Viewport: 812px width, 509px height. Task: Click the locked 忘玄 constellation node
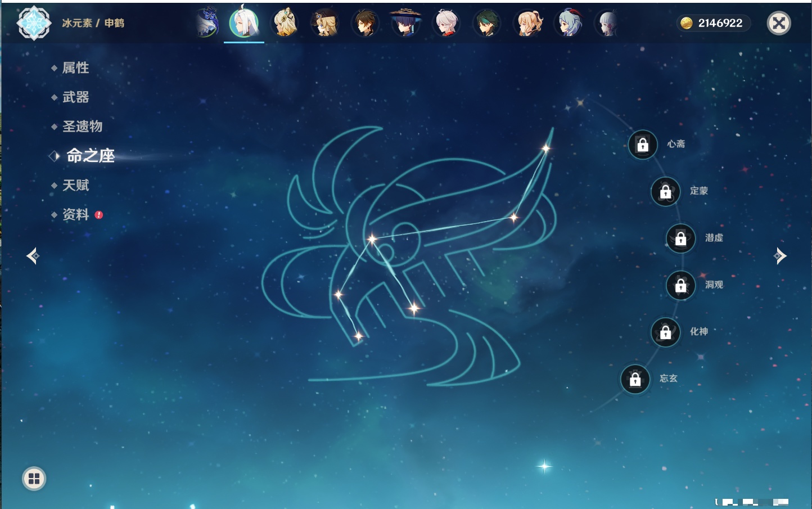(635, 380)
